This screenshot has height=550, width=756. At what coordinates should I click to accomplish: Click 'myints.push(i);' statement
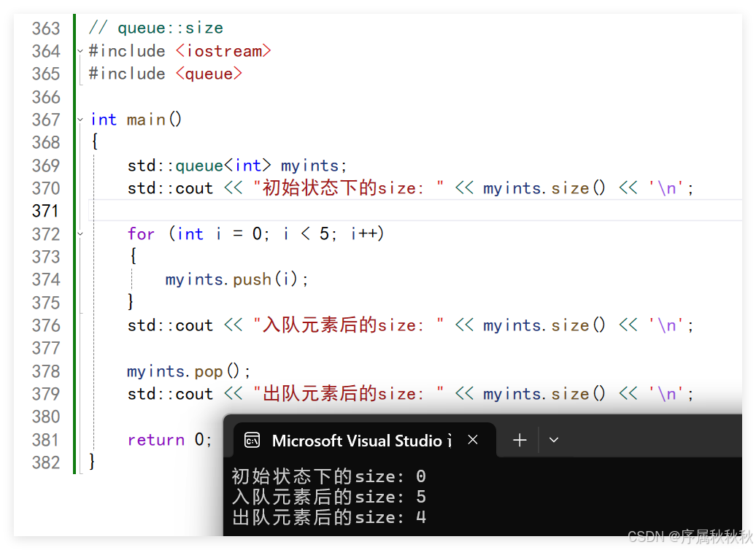(236, 279)
